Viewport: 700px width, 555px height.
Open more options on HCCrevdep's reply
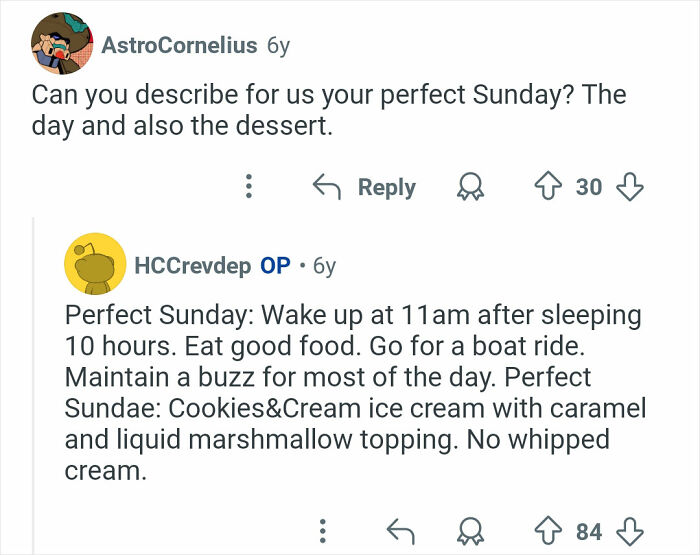(x=322, y=528)
